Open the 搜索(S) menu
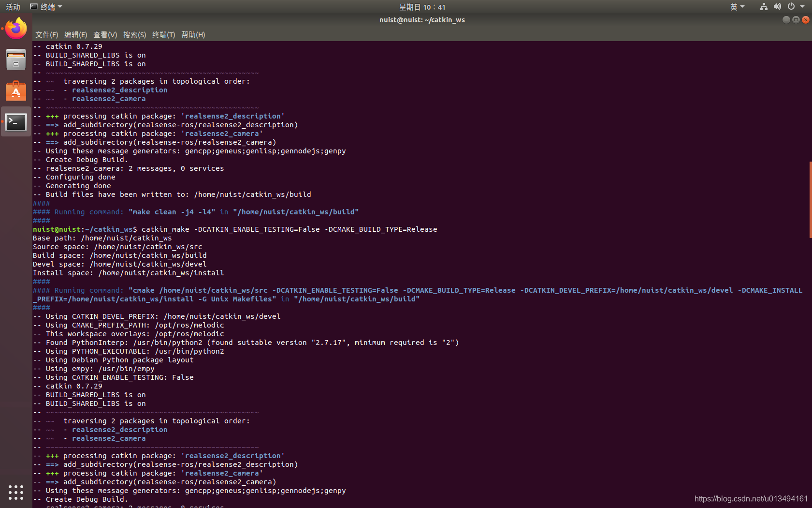 coord(134,35)
